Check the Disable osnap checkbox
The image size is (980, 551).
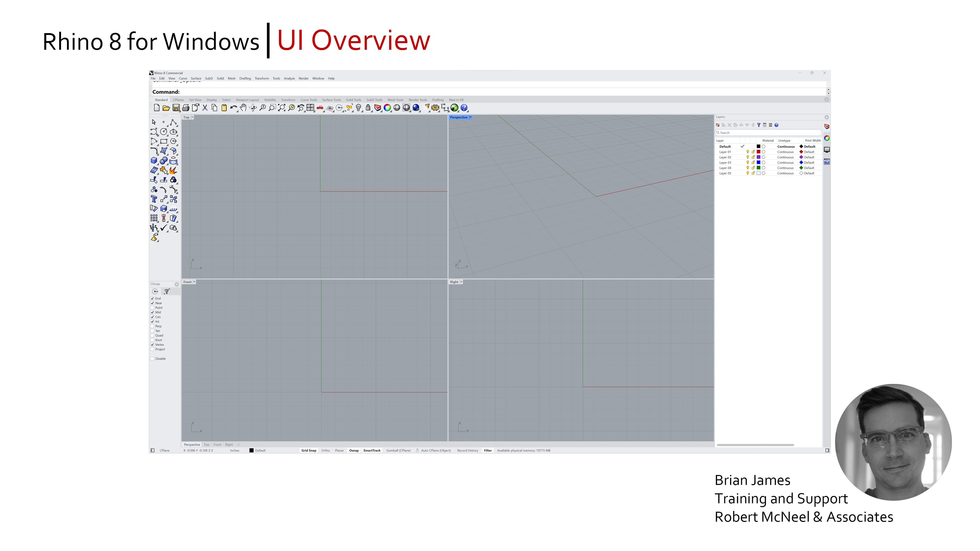pyautogui.click(x=152, y=359)
